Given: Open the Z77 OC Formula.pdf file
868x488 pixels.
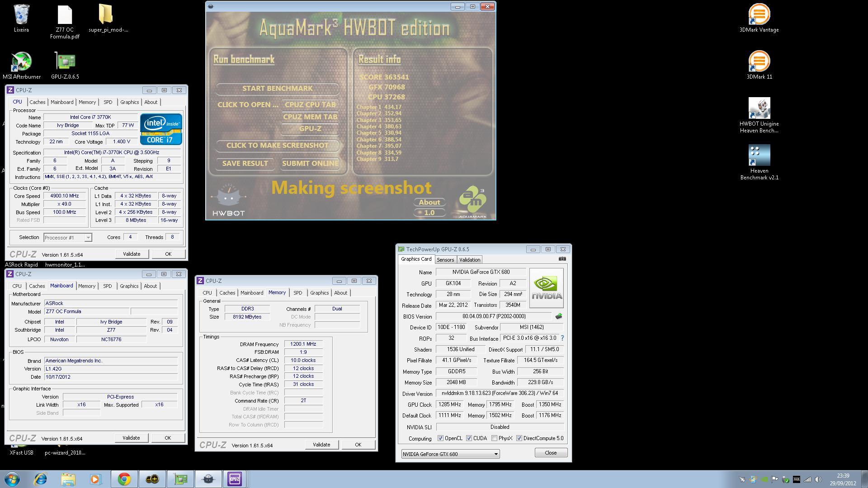Looking at the screenshot, I should click(x=65, y=22).
